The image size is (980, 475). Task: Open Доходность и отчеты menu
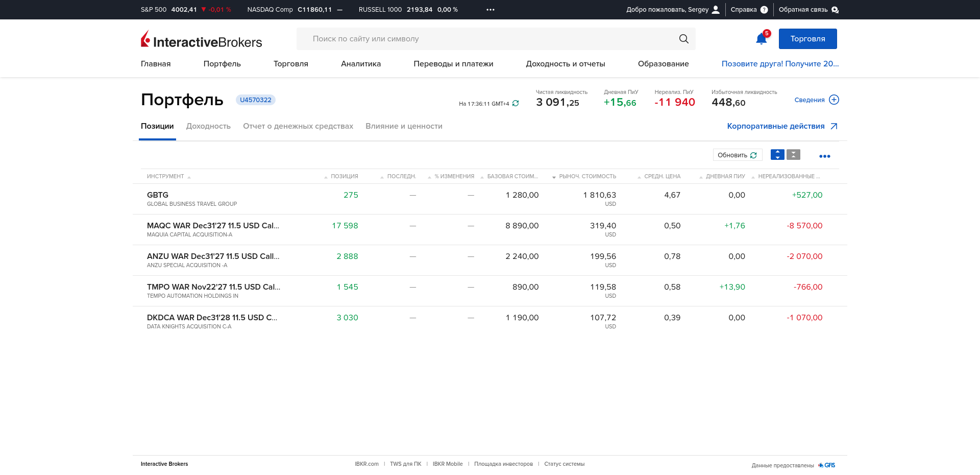[x=566, y=64]
